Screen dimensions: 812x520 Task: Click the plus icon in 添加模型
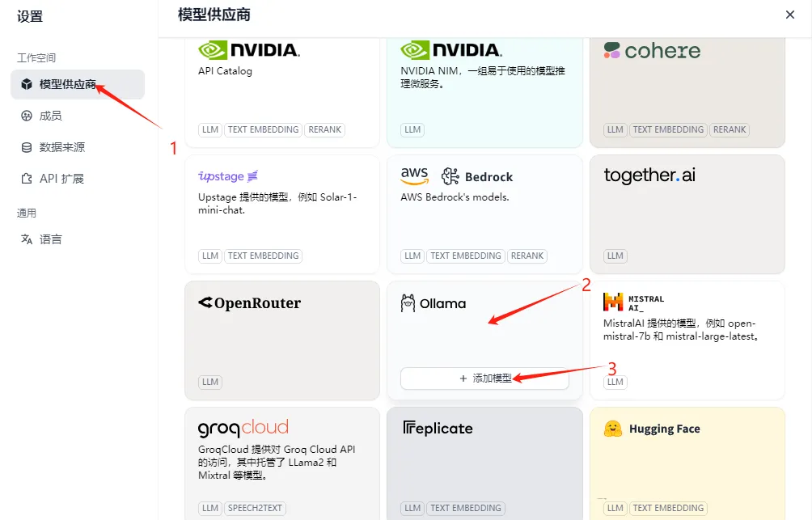(463, 378)
